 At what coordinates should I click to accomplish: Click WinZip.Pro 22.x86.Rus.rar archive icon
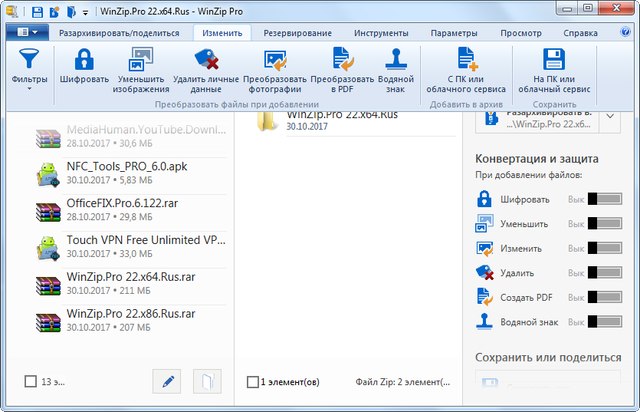pyautogui.click(x=48, y=322)
